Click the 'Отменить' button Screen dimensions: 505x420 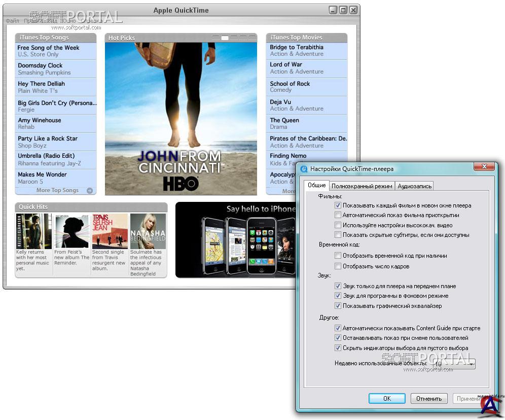pyautogui.click(x=429, y=399)
